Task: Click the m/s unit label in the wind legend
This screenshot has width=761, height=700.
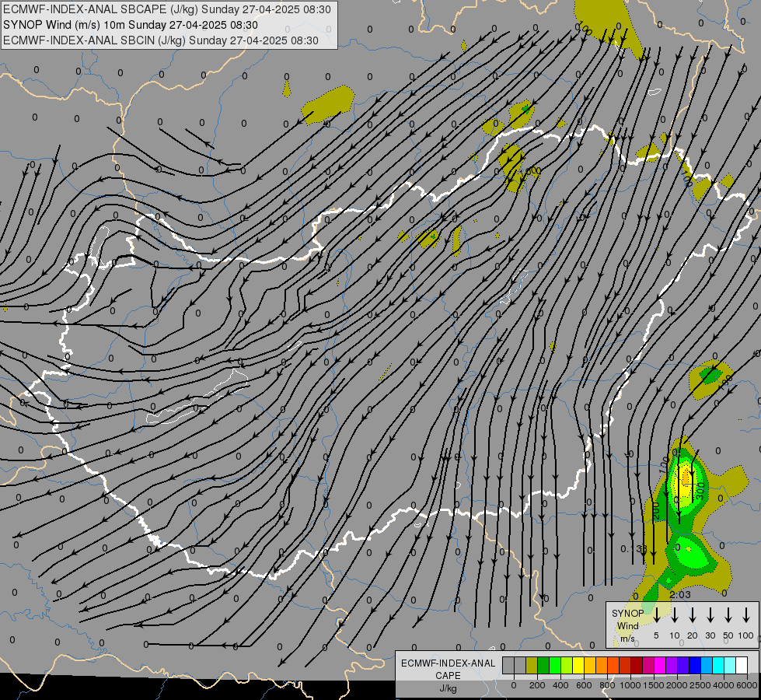Action: (627, 639)
